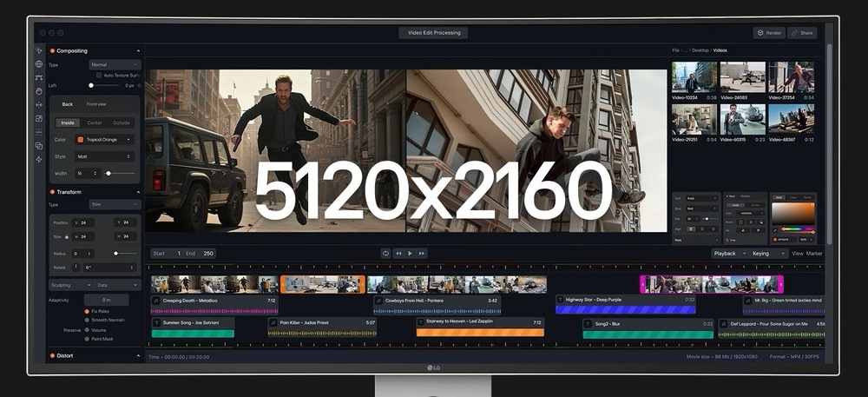Switch to the Back tab
Screen dimensions: 868x397
(67, 104)
